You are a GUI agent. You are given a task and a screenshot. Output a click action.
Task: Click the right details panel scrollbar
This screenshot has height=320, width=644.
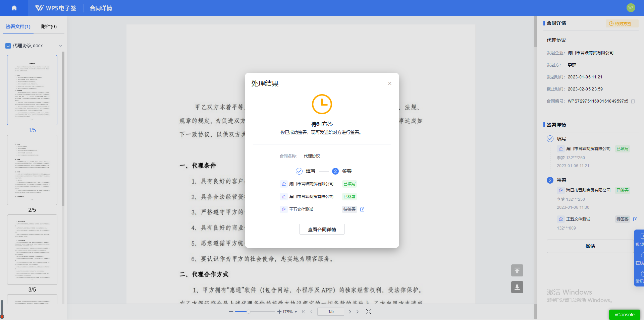(535, 32)
